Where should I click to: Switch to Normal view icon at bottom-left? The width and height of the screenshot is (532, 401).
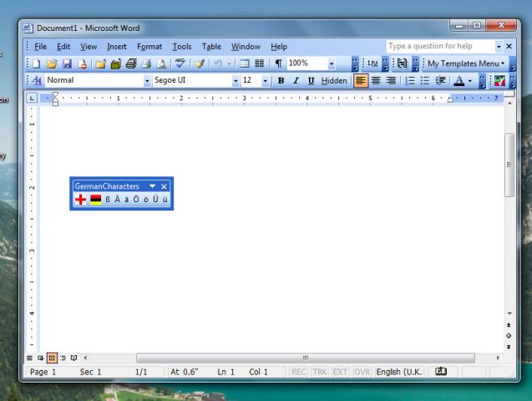point(29,358)
